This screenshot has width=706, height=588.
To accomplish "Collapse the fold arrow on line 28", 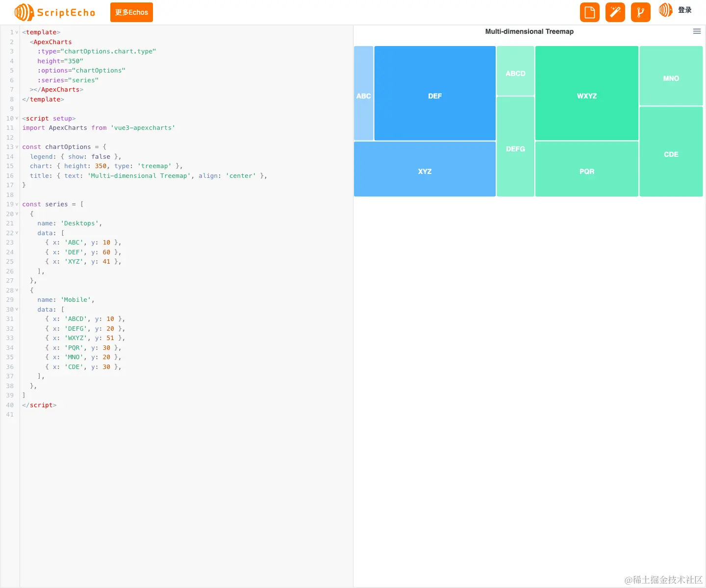I will (x=17, y=290).
